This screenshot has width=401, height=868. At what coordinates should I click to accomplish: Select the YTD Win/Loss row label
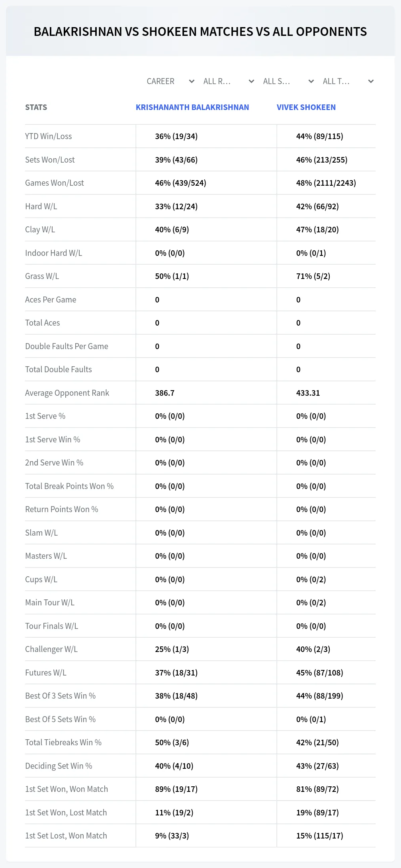[49, 136]
